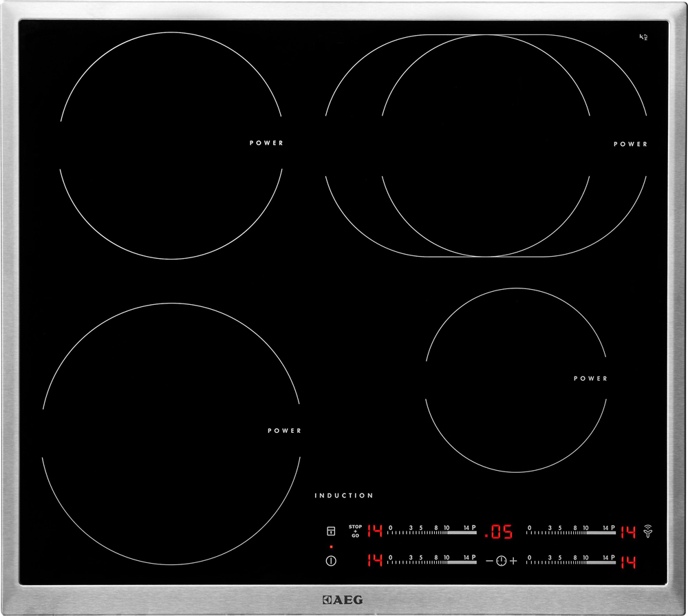The image size is (688, 616).
Task: Touch the smallest round cooking zone
Action: click(516, 380)
